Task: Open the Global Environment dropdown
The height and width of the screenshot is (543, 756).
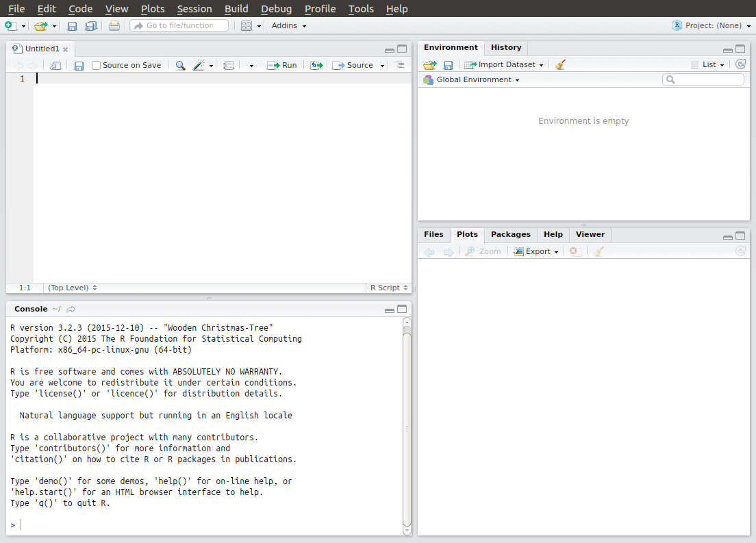Action: pyautogui.click(x=472, y=79)
